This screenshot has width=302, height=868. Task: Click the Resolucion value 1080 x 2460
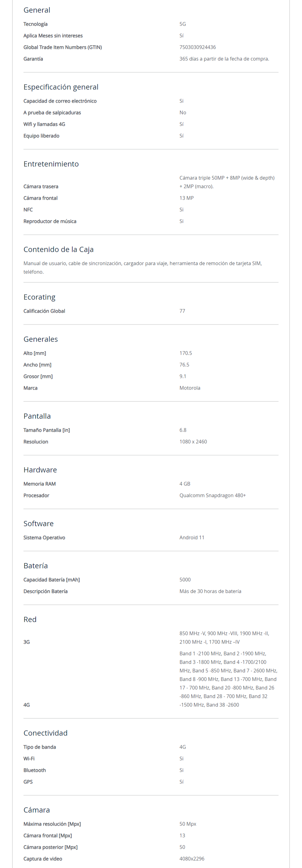pos(193,442)
